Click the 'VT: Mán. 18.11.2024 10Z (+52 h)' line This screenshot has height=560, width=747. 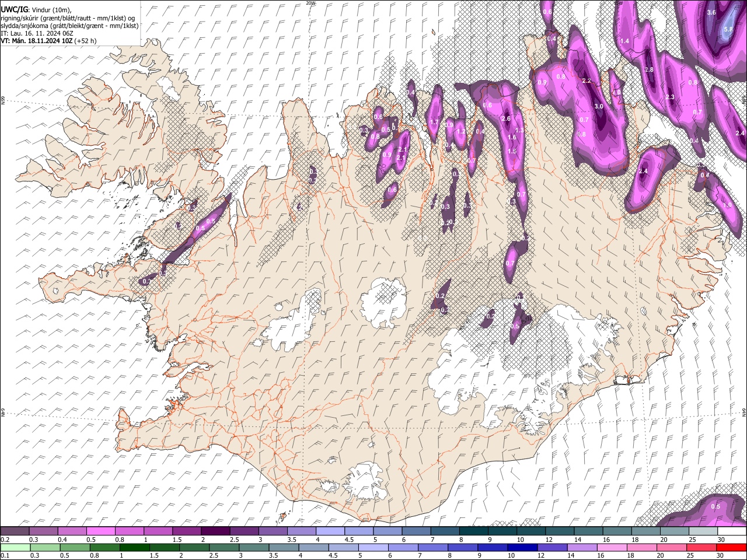48,41
